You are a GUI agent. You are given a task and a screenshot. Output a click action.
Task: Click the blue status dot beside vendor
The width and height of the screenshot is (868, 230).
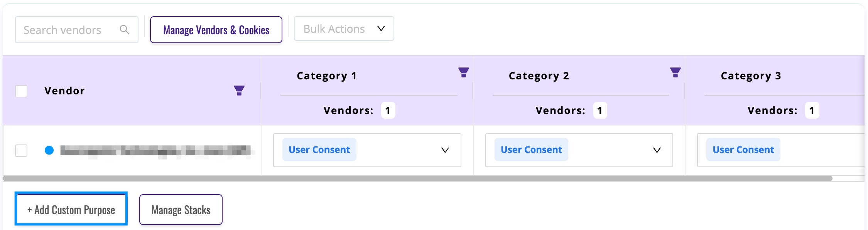tap(49, 150)
